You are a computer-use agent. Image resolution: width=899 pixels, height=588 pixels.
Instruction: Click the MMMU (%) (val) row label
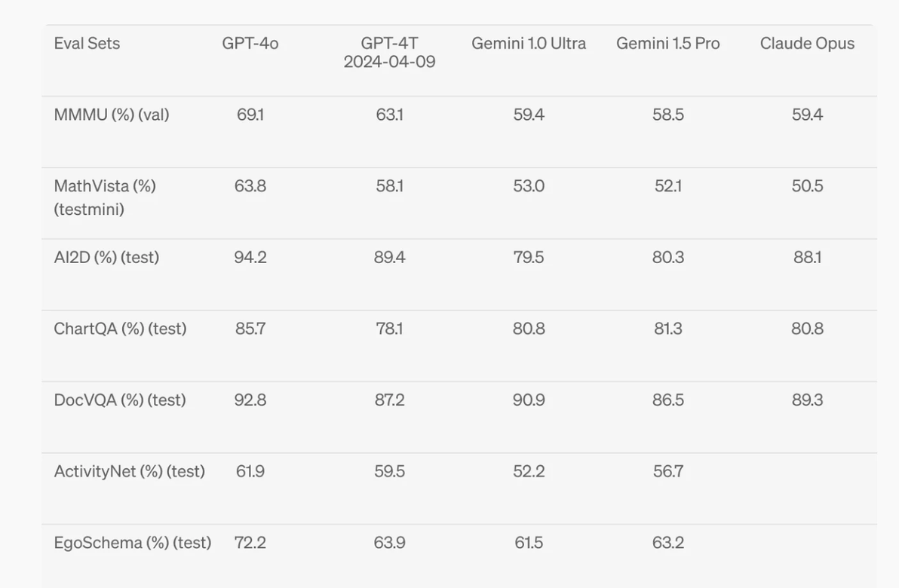coord(112,115)
